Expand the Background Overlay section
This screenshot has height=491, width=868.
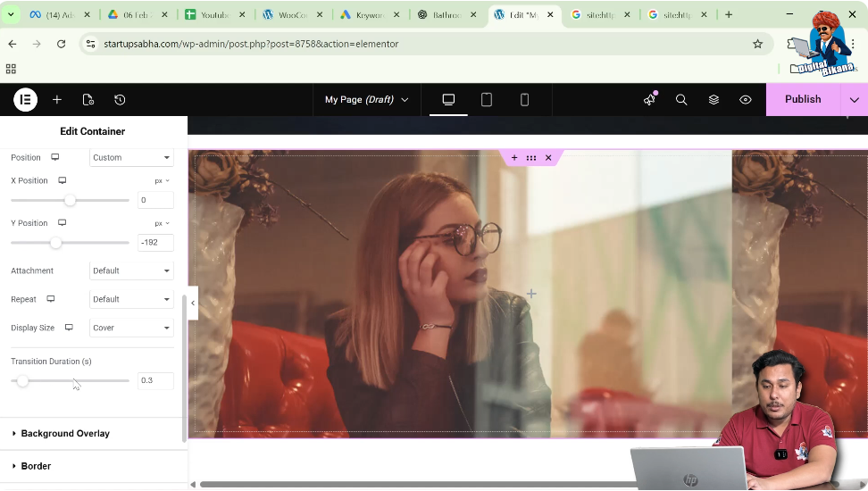(65, 434)
